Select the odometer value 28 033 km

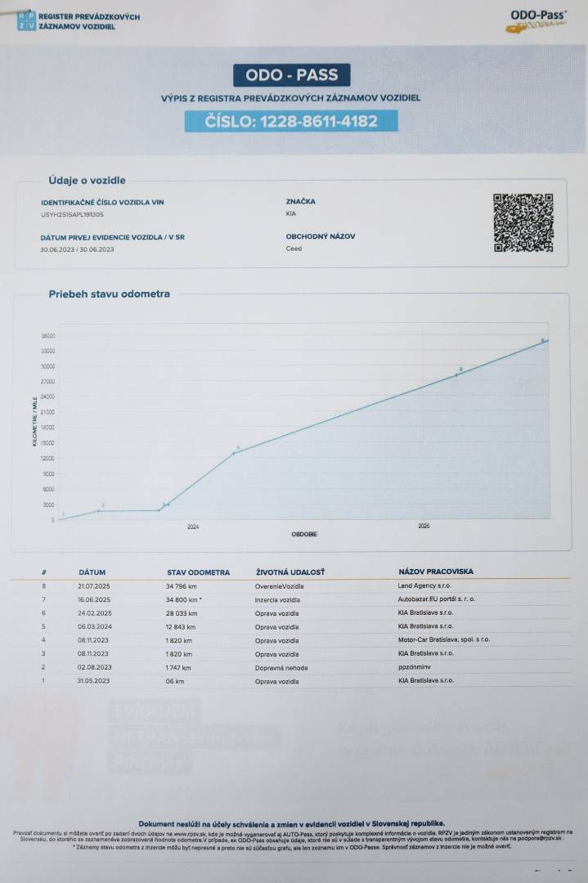click(182, 613)
